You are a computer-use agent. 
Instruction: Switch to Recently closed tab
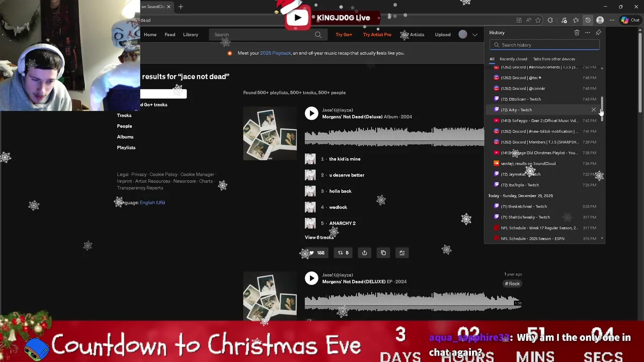(x=513, y=59)
